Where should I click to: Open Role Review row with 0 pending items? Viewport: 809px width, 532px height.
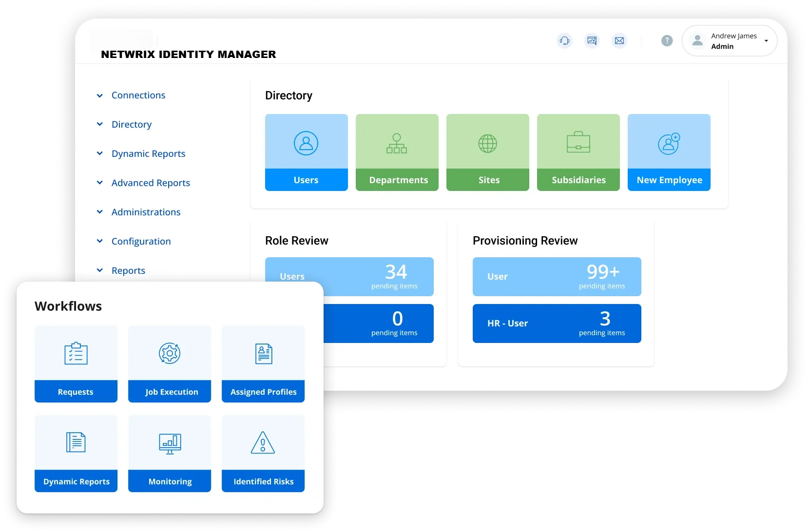pos(379,323)
